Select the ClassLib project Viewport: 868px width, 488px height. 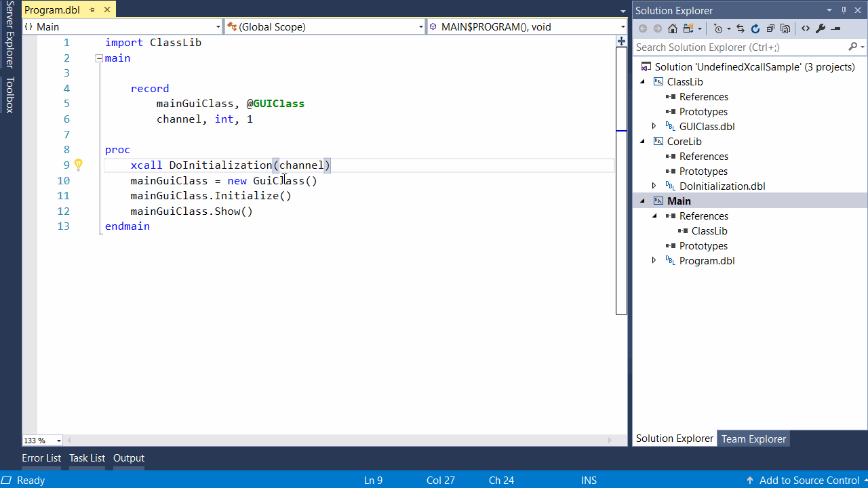685,82
